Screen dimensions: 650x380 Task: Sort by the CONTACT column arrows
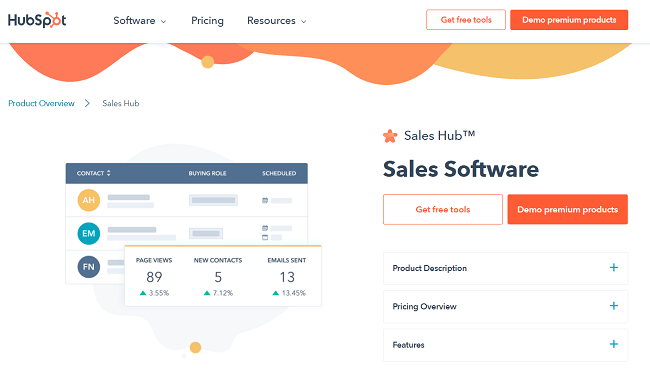click(109, 173)
